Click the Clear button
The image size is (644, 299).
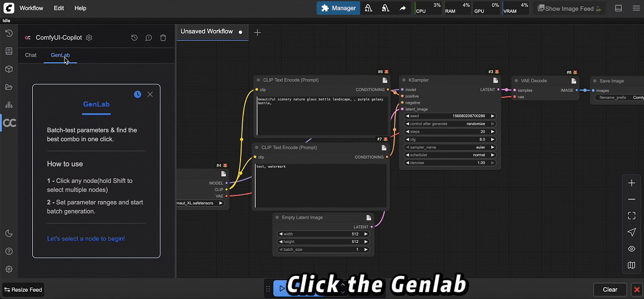coord(609,289)
